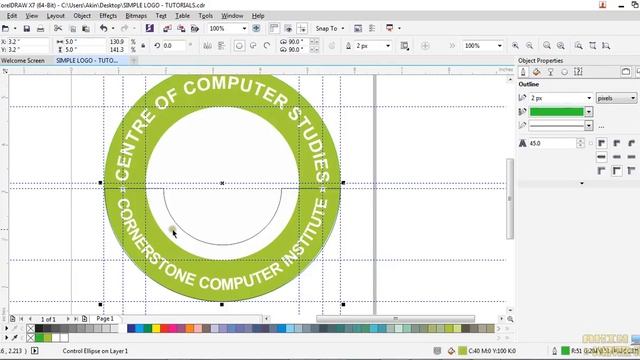Select round corners option
Screen dimensions: 640x360
point(617,143)
